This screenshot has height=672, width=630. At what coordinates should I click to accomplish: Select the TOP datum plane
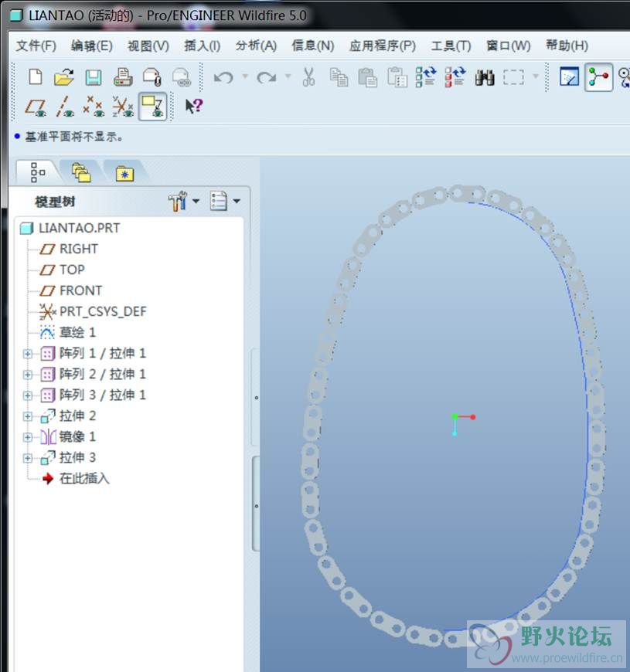(72, 270)
